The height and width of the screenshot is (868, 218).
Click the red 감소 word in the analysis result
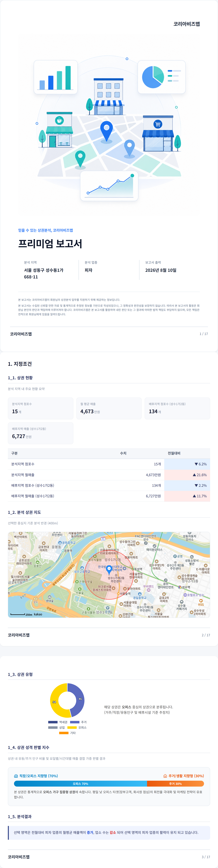113,832
